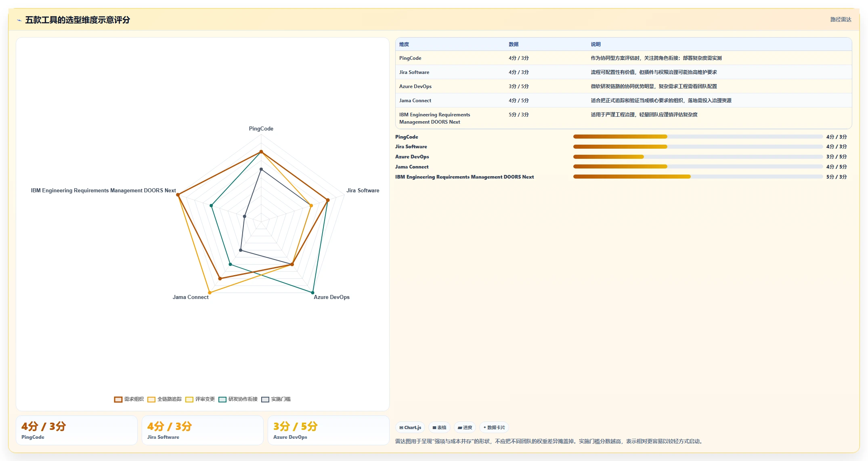The height and width of the screenshot is (461, 868).
Task: Click the 进度 tag chip
Action: (465, 427)
